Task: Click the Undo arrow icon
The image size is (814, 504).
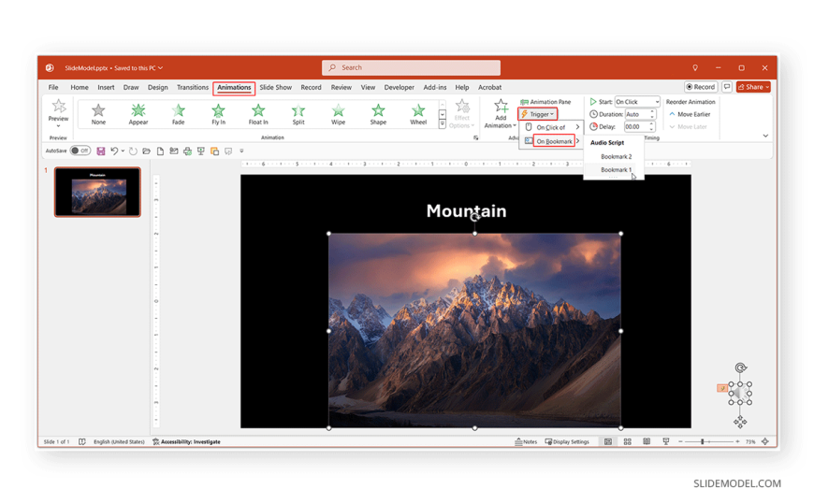Action: point(114,151)
